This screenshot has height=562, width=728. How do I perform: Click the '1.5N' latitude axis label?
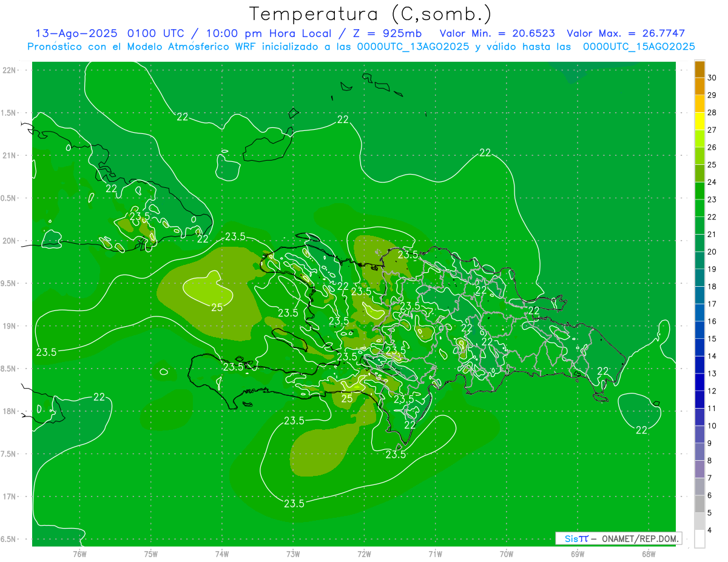[x=9, y=113]
